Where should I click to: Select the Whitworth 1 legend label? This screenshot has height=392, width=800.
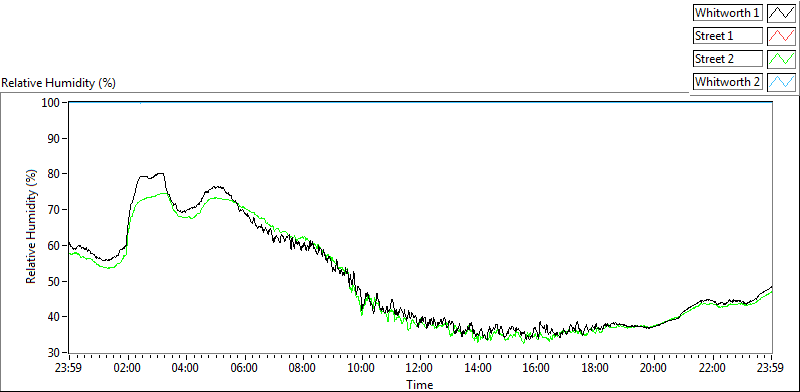727,13
